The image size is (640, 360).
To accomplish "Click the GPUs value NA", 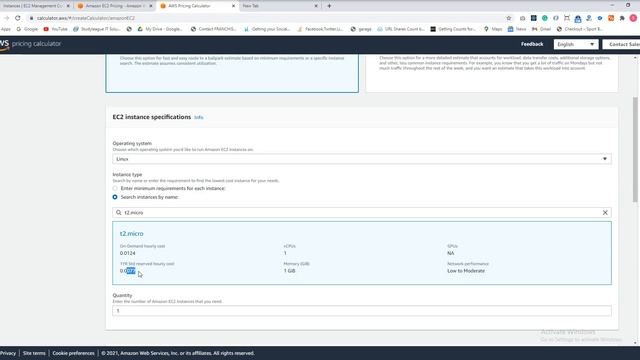I will pos(450,253).
